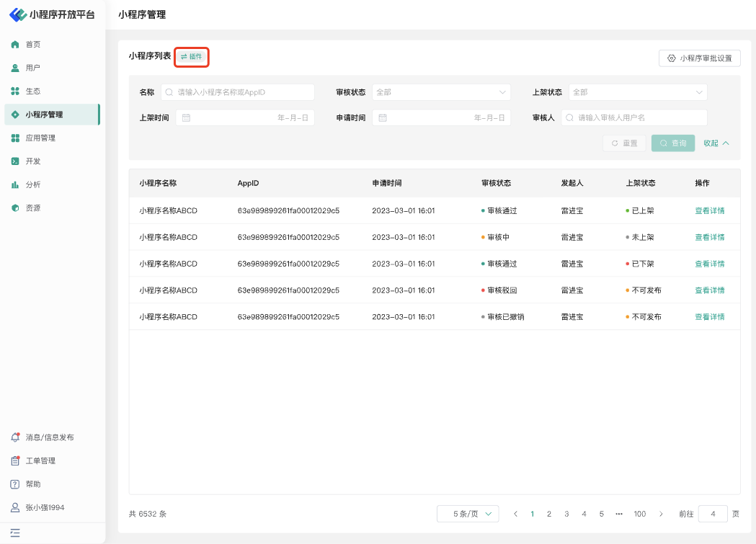
Task: Switch to the 插件 tab
Action: [192, 57]
